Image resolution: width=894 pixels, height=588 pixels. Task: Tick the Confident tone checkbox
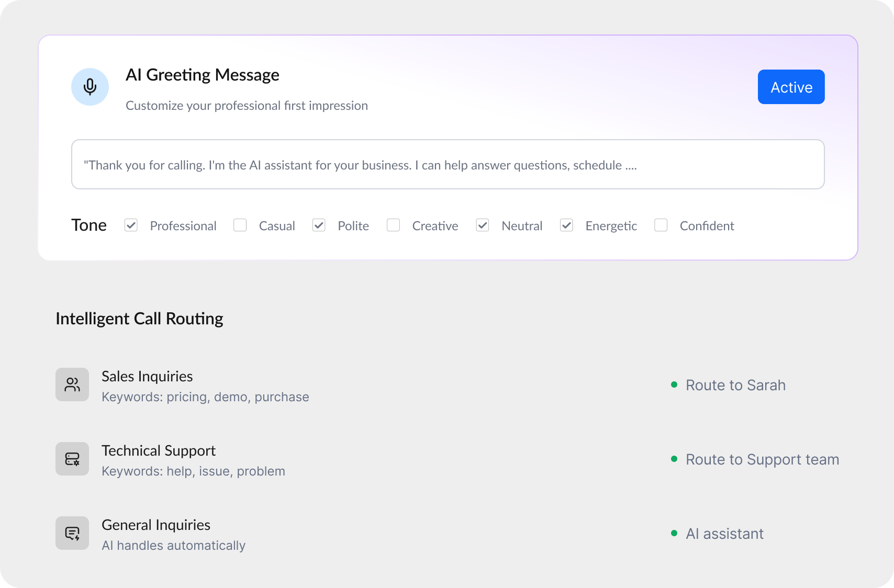coord(661,225)
